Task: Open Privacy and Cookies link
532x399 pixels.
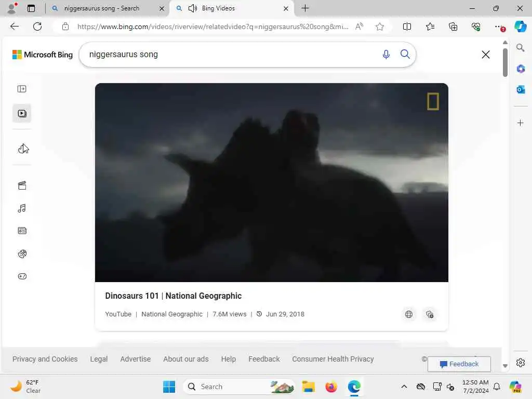Action: pos(45,359)
